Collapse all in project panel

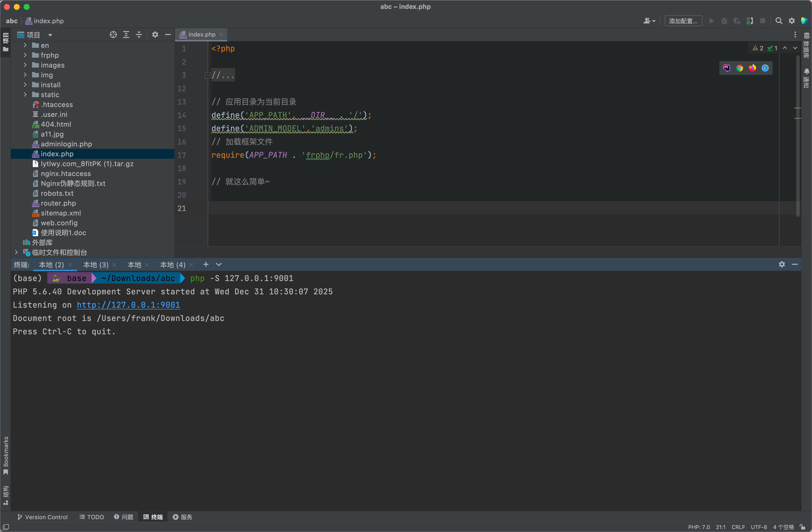coord(139,35)
